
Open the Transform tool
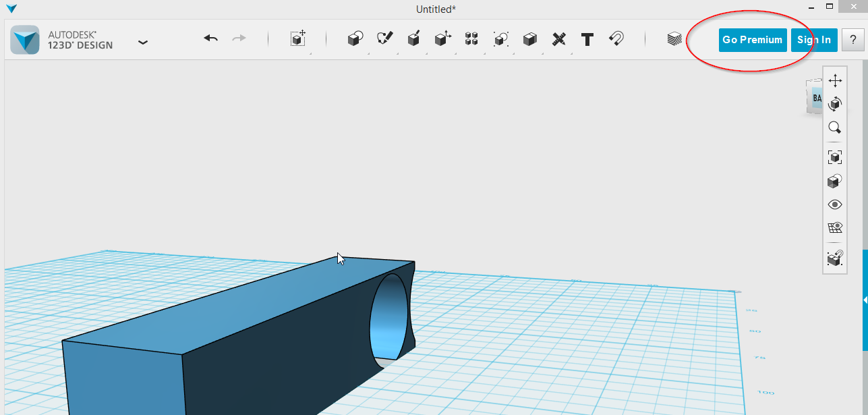click(298, 38)
